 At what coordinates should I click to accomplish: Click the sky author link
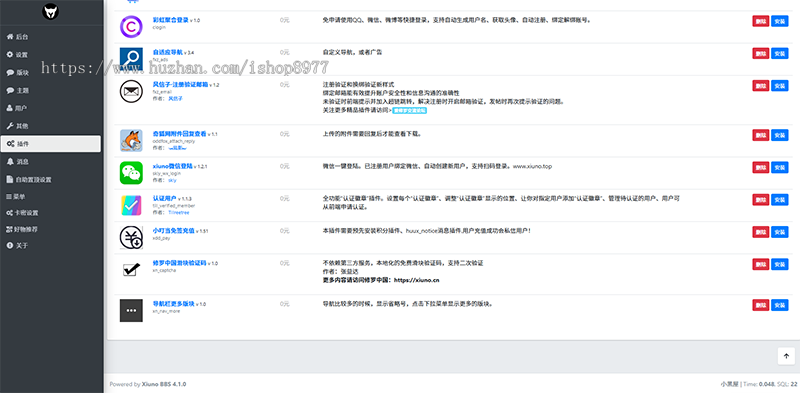point(172,180)
